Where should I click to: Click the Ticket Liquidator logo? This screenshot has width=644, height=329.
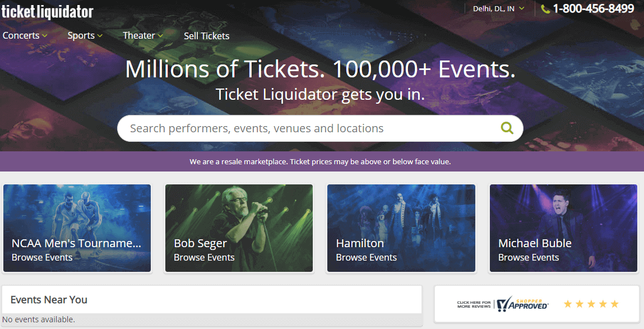[48, 11]
